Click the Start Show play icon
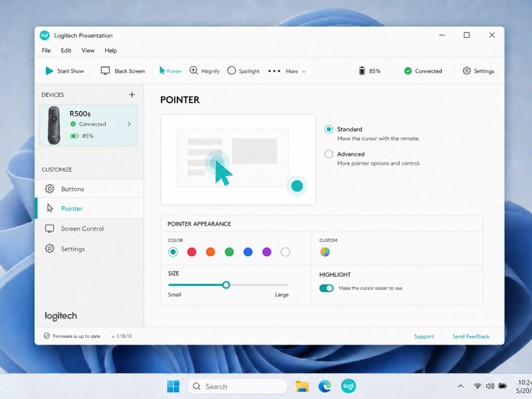The height and width of the screenshot is (399, 532). coord(49,71)
